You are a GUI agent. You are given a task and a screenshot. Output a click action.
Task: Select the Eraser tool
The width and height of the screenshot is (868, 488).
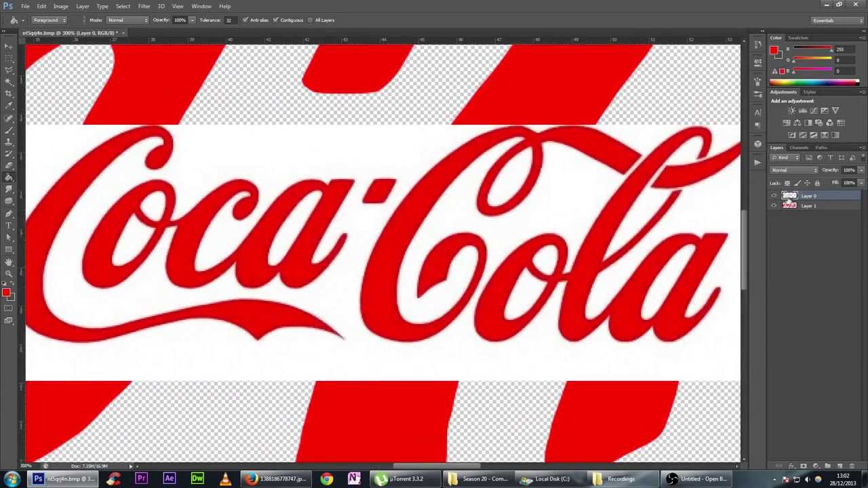point(8,166)
